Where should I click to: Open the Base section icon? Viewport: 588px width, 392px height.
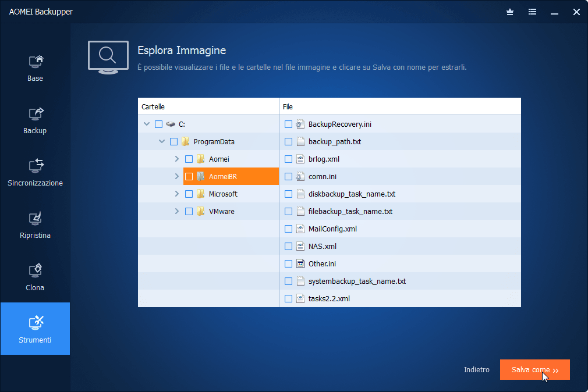click(x=36, y=62)
